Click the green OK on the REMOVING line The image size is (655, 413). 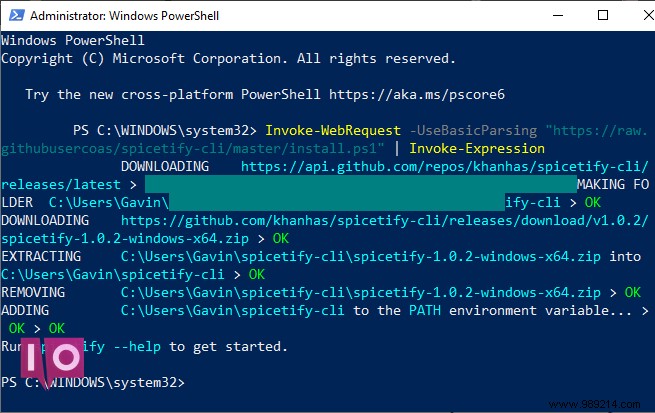632,292
